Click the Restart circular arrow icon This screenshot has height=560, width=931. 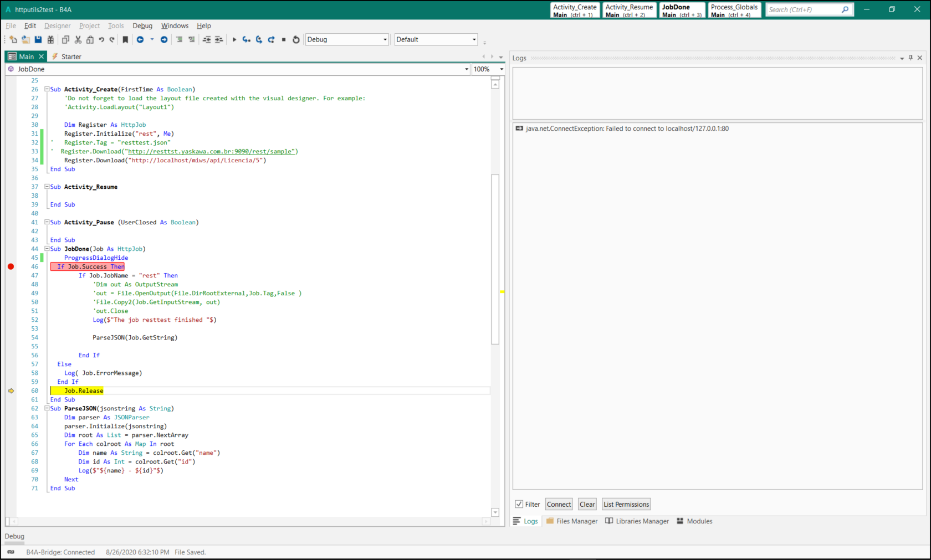pos(296,39)
